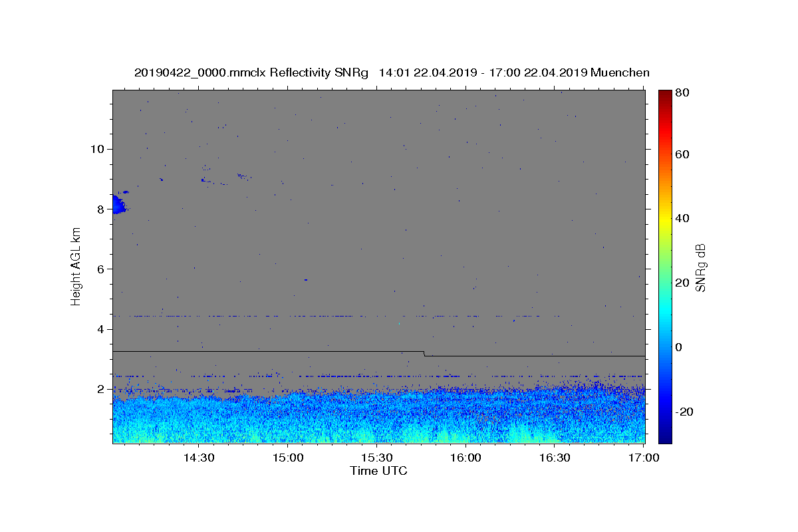Click the height tick label 8
This screenshot has height=532, width=798.
coord(100,209)
